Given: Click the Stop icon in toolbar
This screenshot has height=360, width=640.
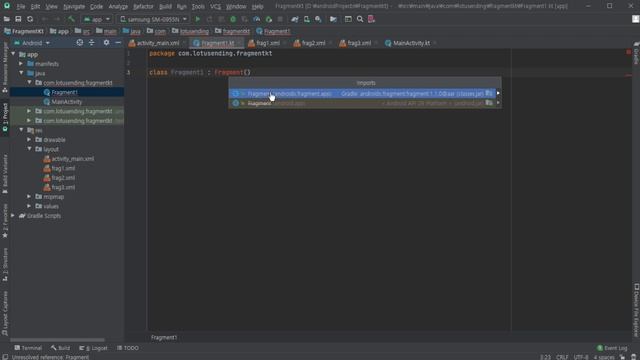Looking at the screenshot, I should [x=280, y=19].
